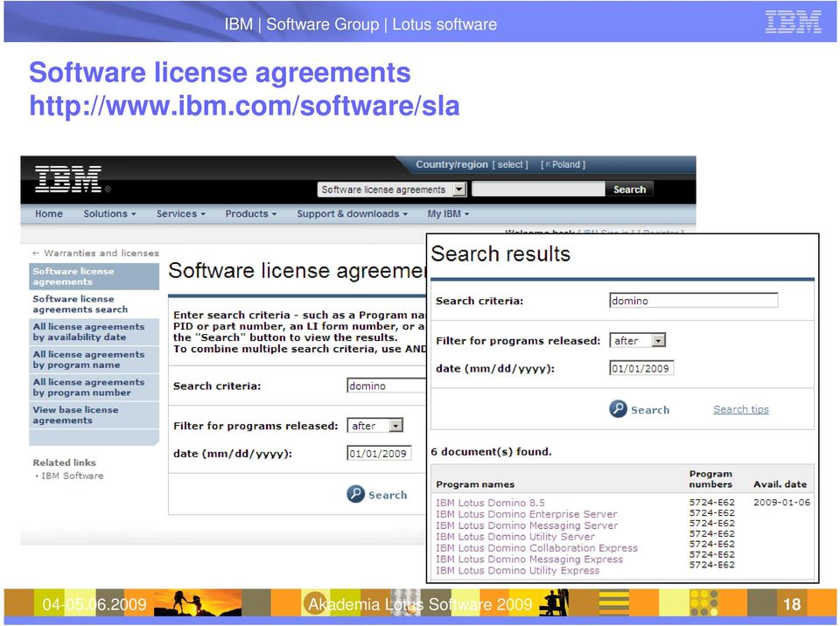
Task: Open All license agreements by program name
Action: 94,360
